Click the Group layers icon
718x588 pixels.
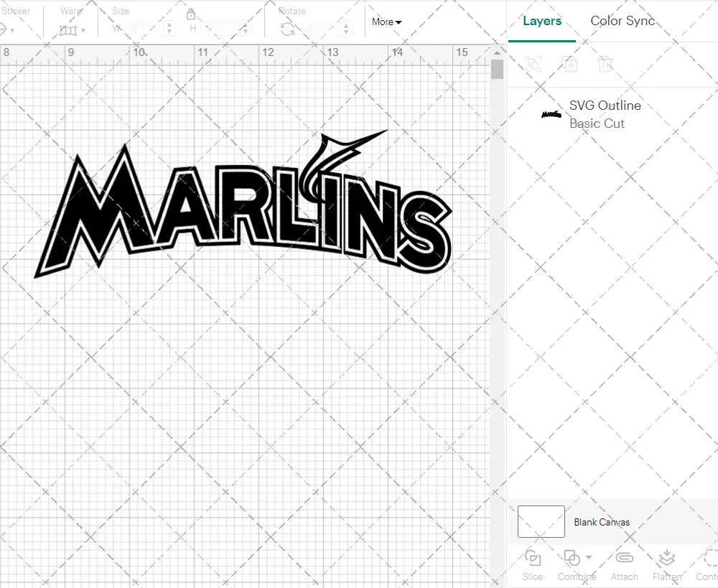tap(533, 64)
